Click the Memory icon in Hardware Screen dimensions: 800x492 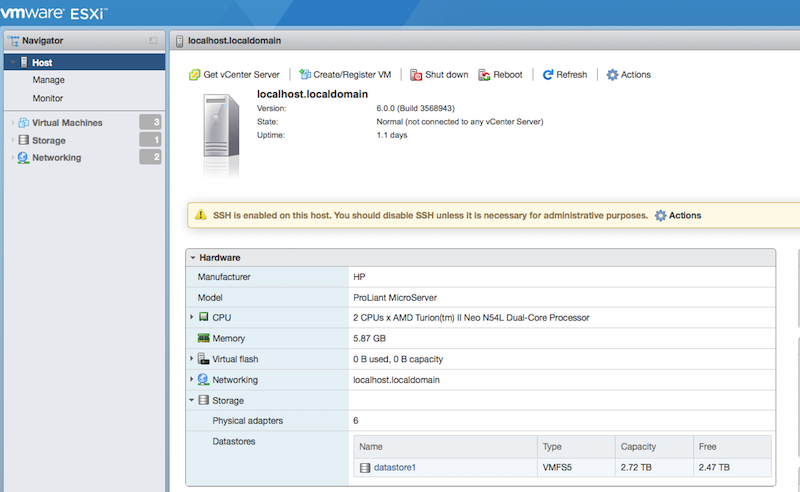(x=203, y=338)
